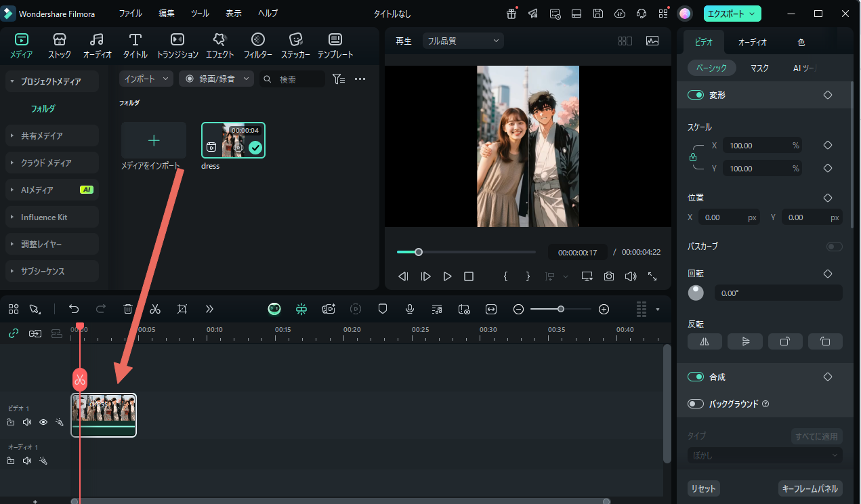Adjust the timeline zoom slider
861x504 pixels.
[561, 309]
